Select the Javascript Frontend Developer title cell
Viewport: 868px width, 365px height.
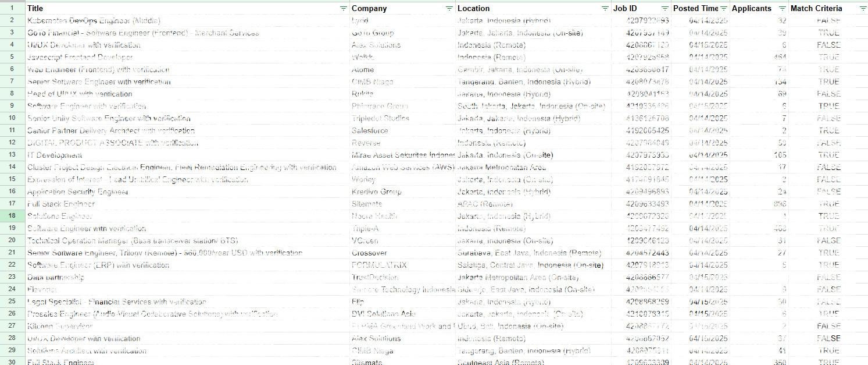pyautogui.click(x=187, y=57)
